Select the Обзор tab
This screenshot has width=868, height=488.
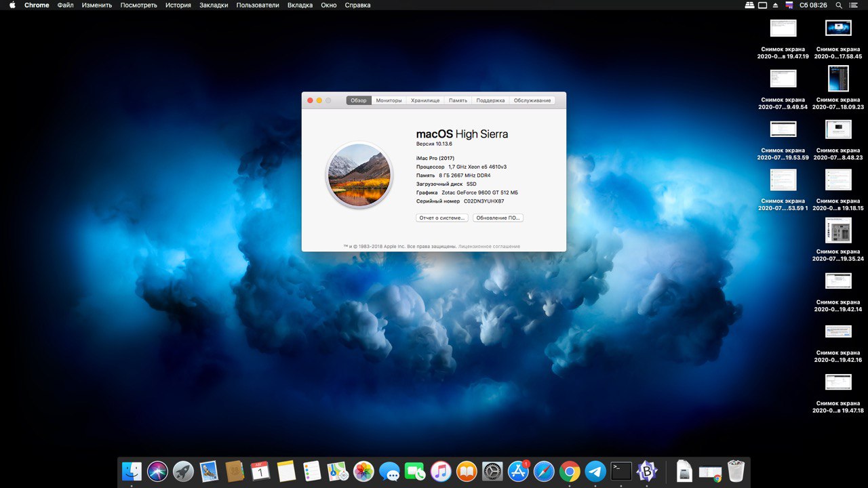click(x=359, y=100)
